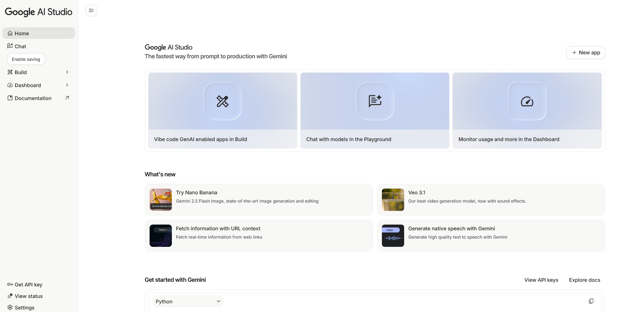Open the Python language dropdown
The height and width of the screenshot is (312, 644).
[188, 302]
